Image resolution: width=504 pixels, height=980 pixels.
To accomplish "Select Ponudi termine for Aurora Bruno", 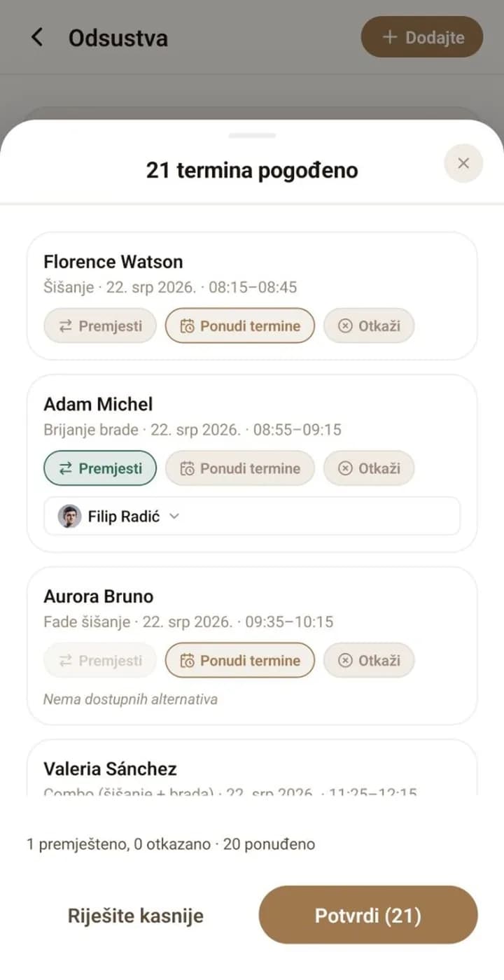I will (x=240, y=660).
